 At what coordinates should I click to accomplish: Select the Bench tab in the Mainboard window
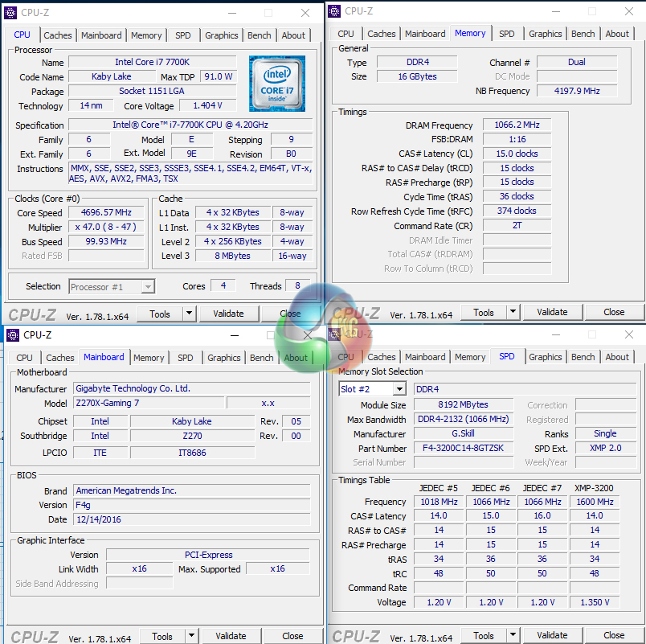coord(261,358)
